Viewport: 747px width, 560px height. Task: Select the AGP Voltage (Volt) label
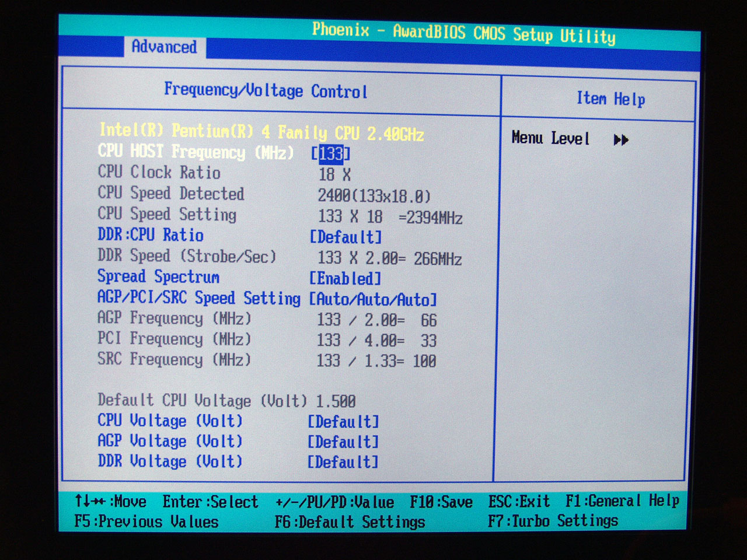coord(170,441)
